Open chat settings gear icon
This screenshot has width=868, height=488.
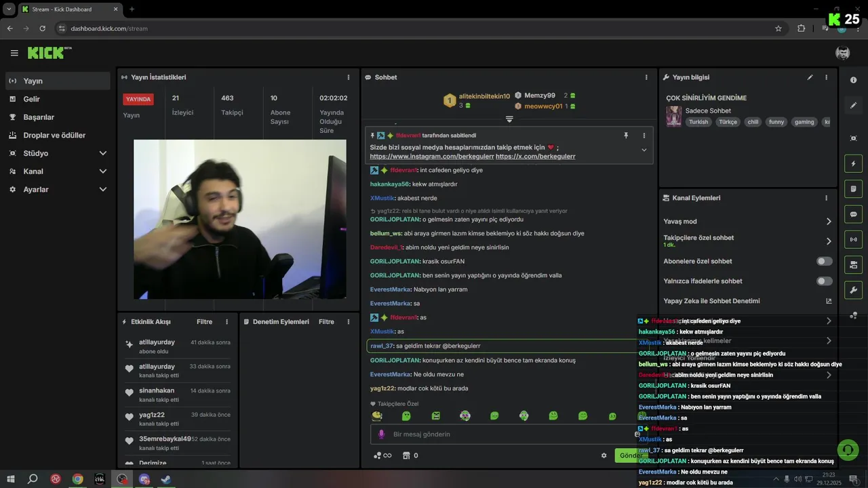click(604, 455)
